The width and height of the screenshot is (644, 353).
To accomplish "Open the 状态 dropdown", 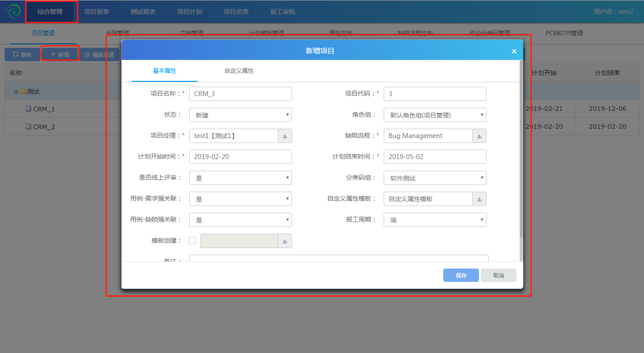I will 240,115.
